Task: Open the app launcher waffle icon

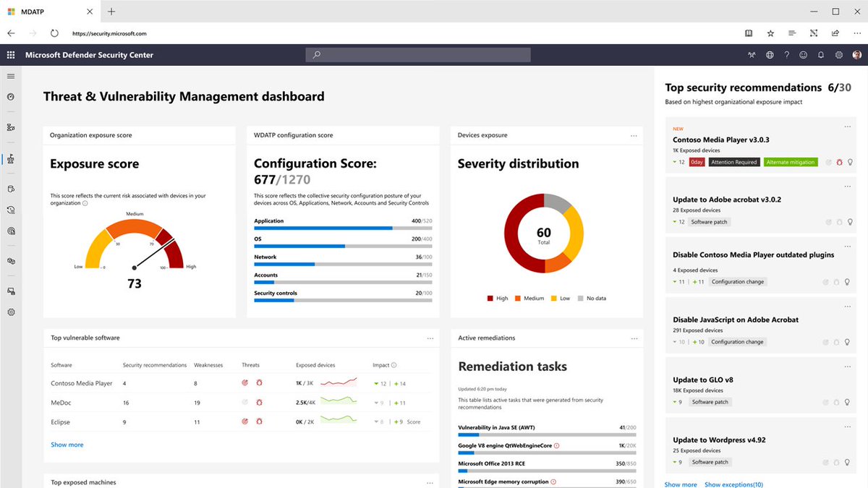Action: 11,55
